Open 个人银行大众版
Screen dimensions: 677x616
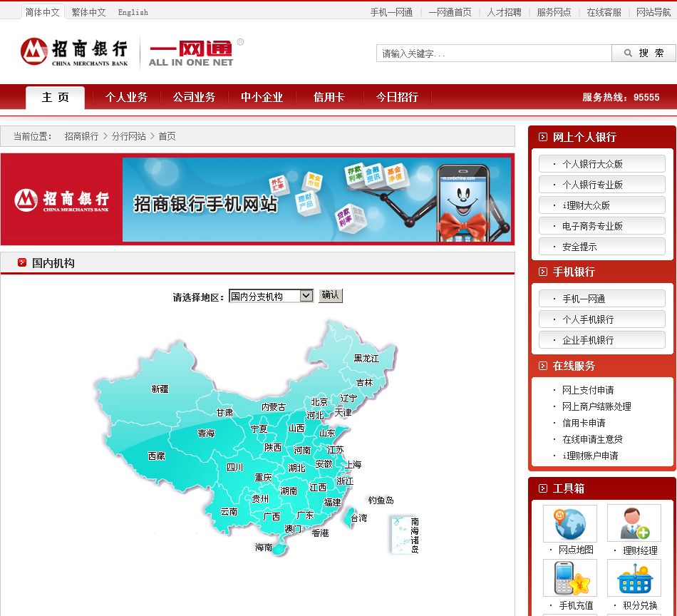pos(602,164)
